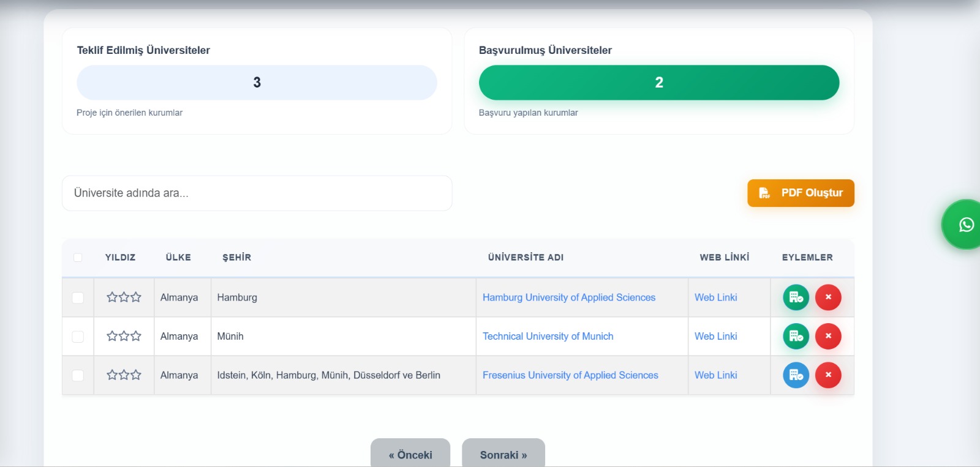Viewport: 980px width, 467px height.
Task: Select the Münih row checkbox
Action: click(78, 337)
